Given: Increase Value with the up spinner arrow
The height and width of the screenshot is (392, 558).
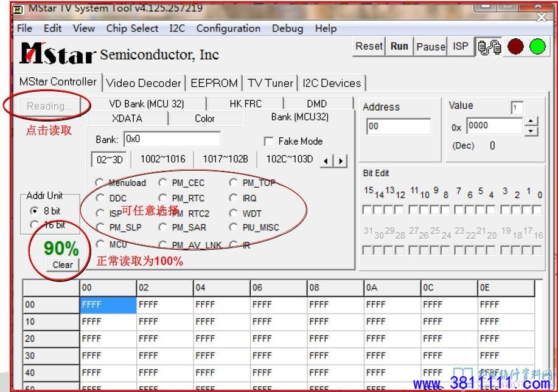Looking at the screenshot, I should [531, 121].
